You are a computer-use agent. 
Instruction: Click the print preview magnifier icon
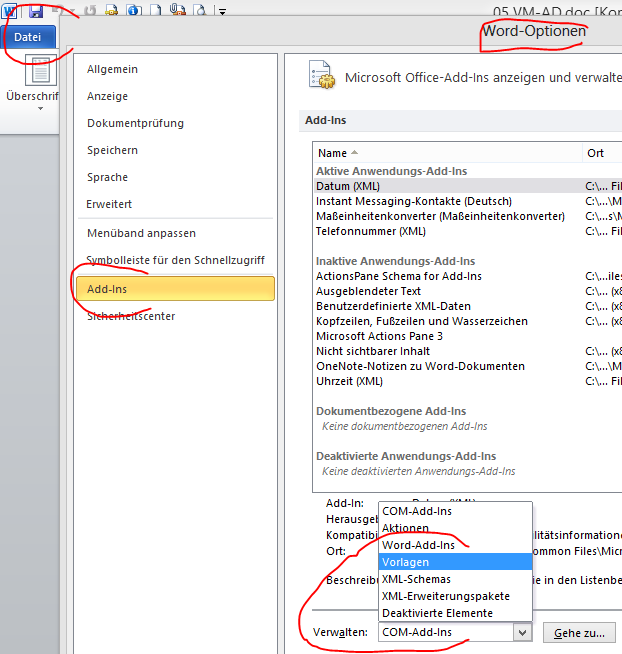click(x=201, y=10)
